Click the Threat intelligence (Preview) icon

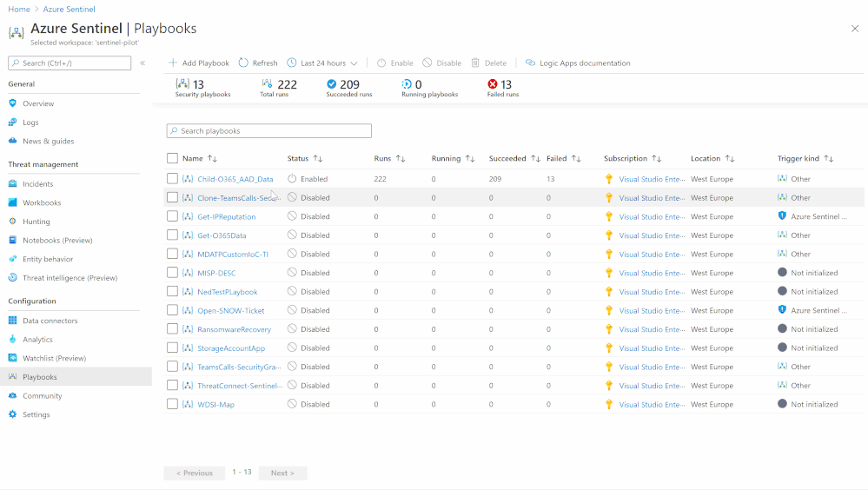tap(13, 277)
